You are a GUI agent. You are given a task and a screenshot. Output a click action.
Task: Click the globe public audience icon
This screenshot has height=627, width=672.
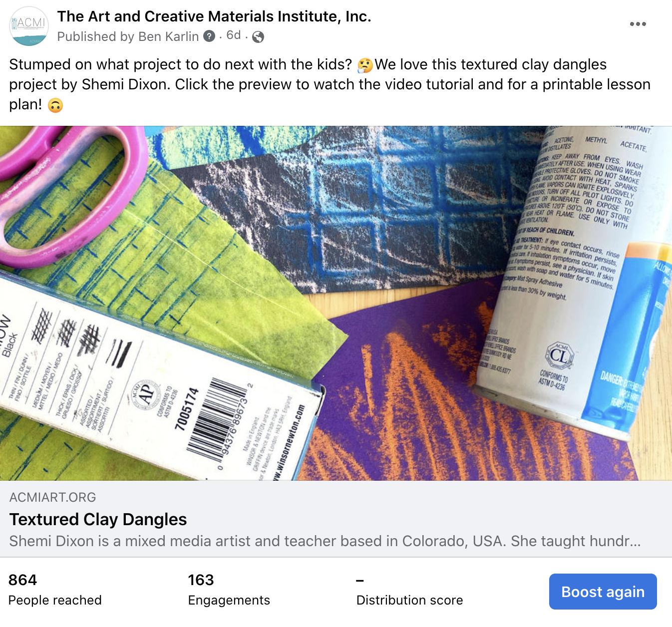[x=258, y=37]
